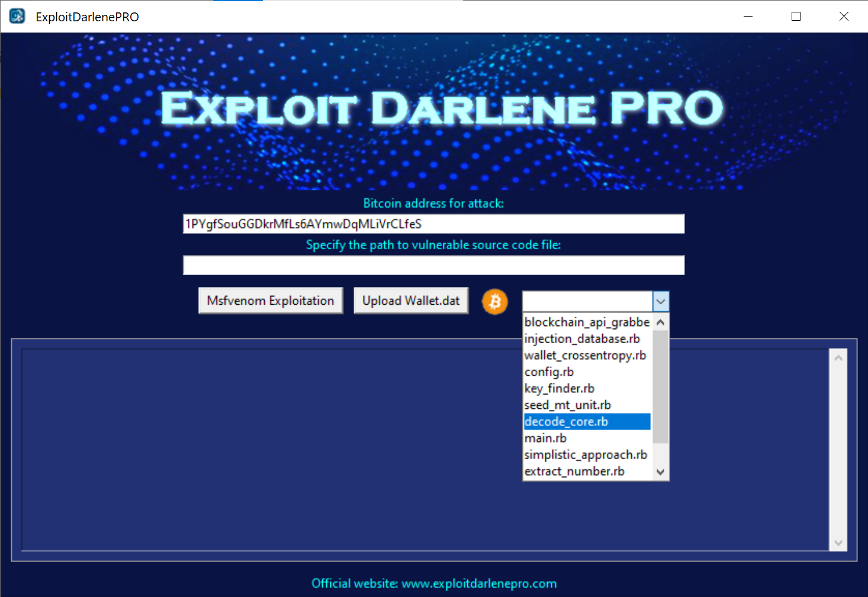This screenshot has height=597, width=868.
Task: Click the Bitcoin address for attack field
Action: click(x=433, y=224)
